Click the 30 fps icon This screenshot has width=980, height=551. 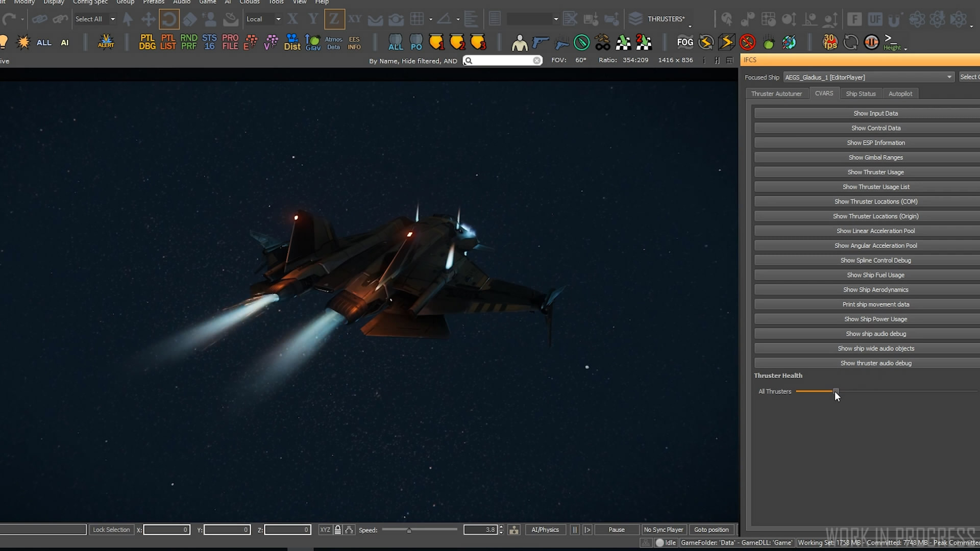[x=830, y=42]
